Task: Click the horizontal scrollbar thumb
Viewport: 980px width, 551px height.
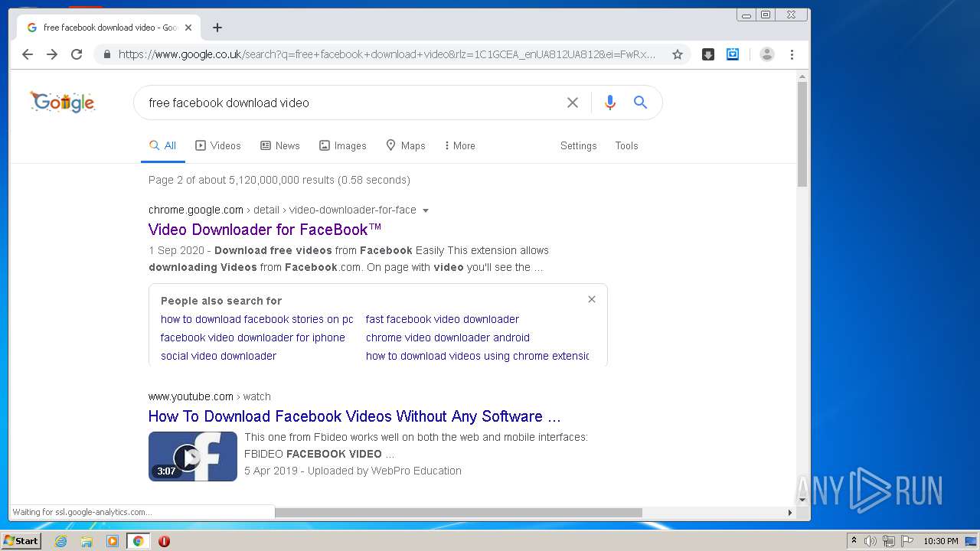Action: [x=459, y=513]
